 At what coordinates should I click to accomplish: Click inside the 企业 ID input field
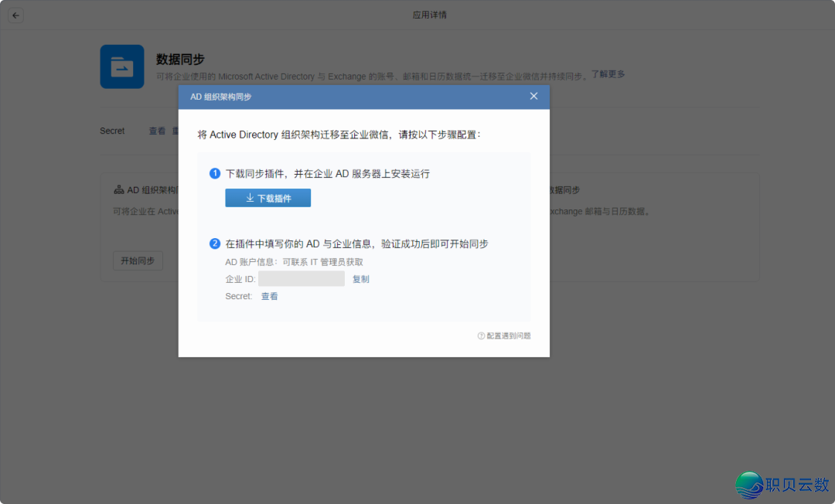pyautogui.click(x=302, y=279)
